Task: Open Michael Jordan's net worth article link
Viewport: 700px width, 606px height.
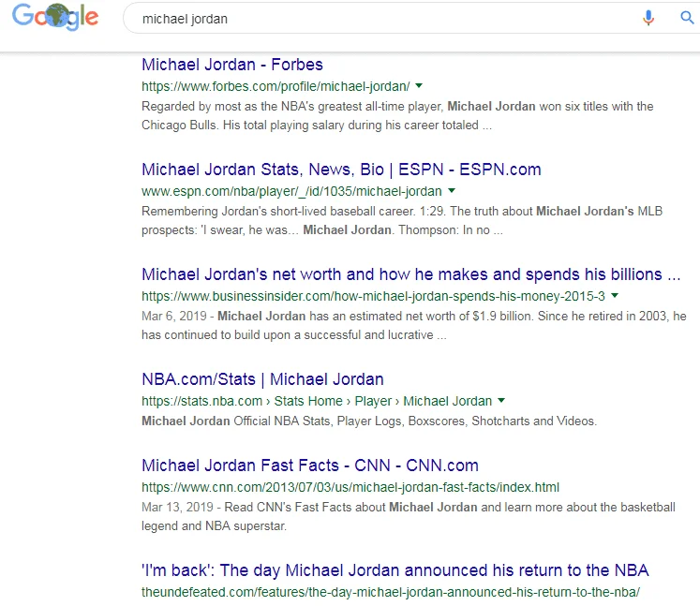Action: pyautogui.click(x=410, y=274)
